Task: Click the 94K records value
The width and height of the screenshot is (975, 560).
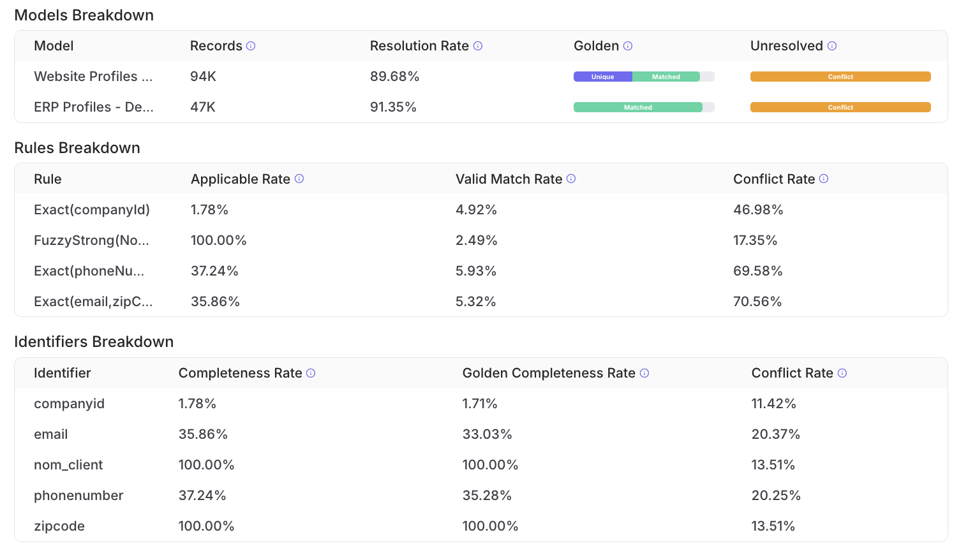Action: coord(203,77)
